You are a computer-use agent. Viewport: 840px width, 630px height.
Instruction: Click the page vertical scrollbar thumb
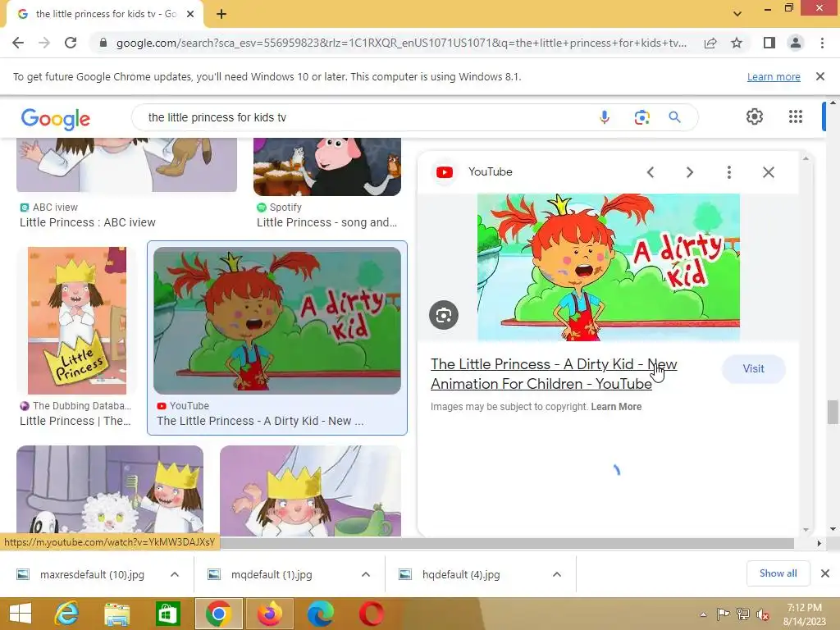click(832, 412)
